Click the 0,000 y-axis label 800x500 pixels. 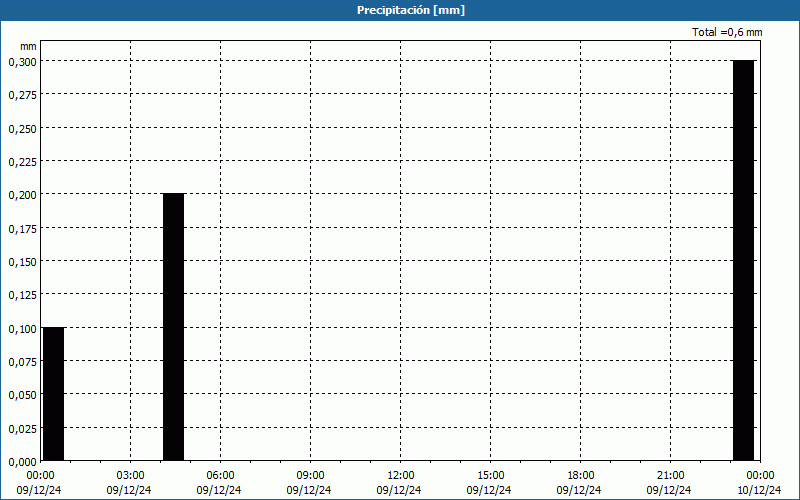click(22, 462)
